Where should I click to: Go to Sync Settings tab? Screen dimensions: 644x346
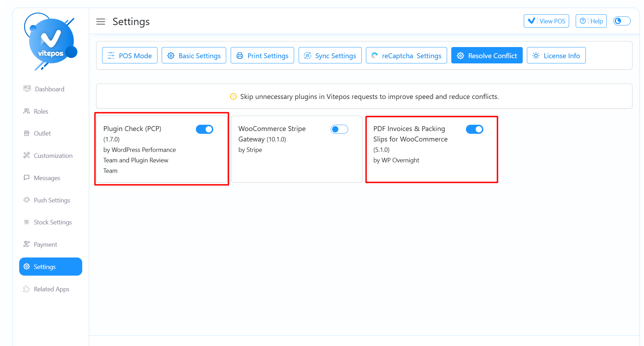coord(330,55)
